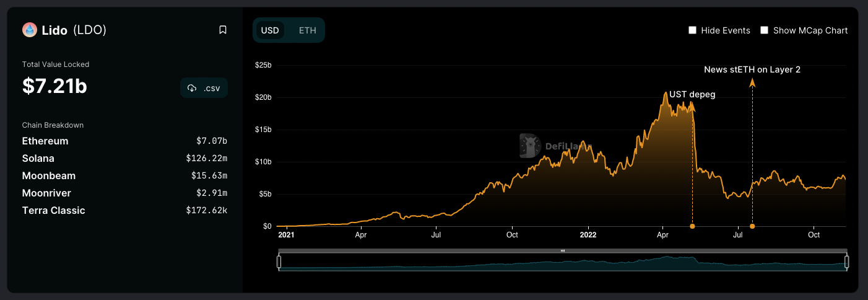Screen dimensions: 868x300
Task: Click the Terra Classic chain row label
Action: pyautogui.click(x=54, y=211)
